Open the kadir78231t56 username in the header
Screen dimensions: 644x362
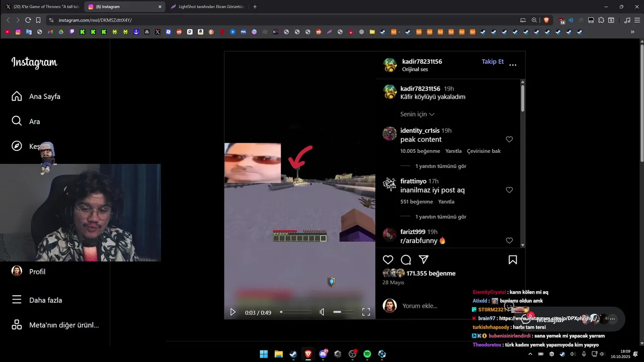pos(422,61)
